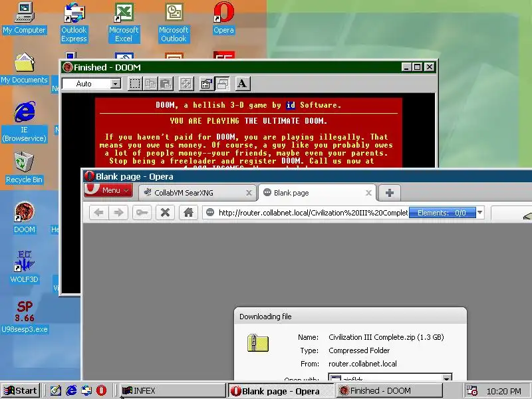Click Full screen icon in DOOM toolbar
Screen dimensions: 532x399
click(x=186, y=84)
